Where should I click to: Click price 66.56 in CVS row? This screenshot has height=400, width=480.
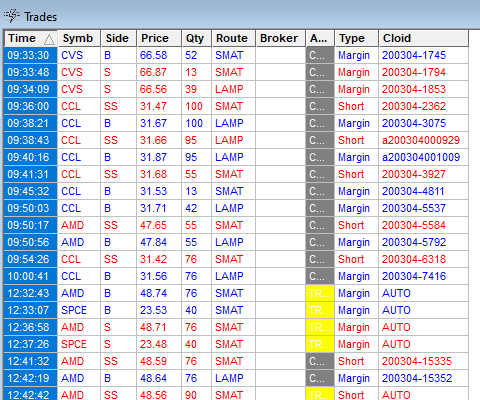(153, 89)
